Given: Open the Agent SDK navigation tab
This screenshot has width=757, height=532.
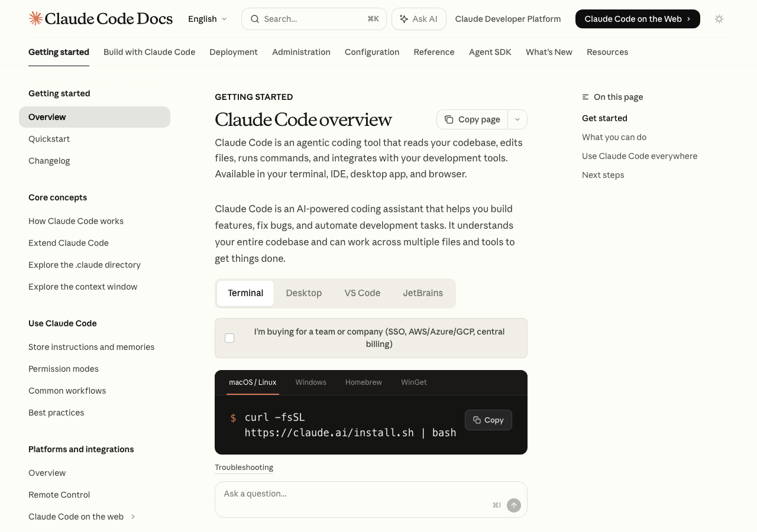Looking at the screenshot, I should tap(490, 52).
